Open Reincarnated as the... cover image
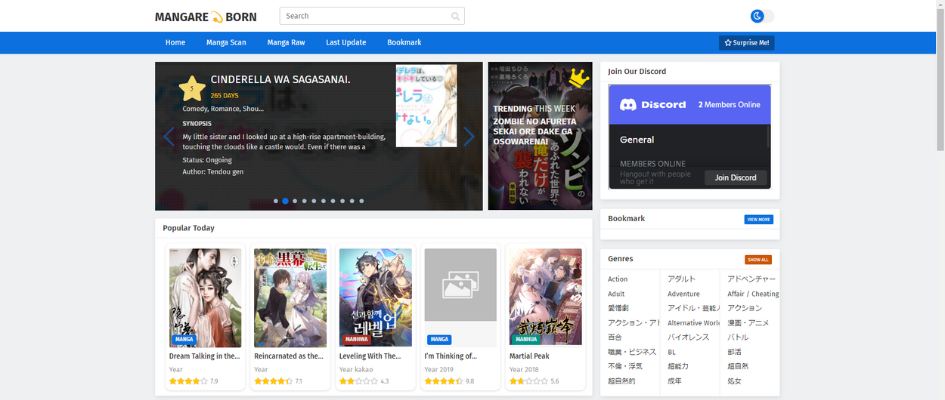 290,298
